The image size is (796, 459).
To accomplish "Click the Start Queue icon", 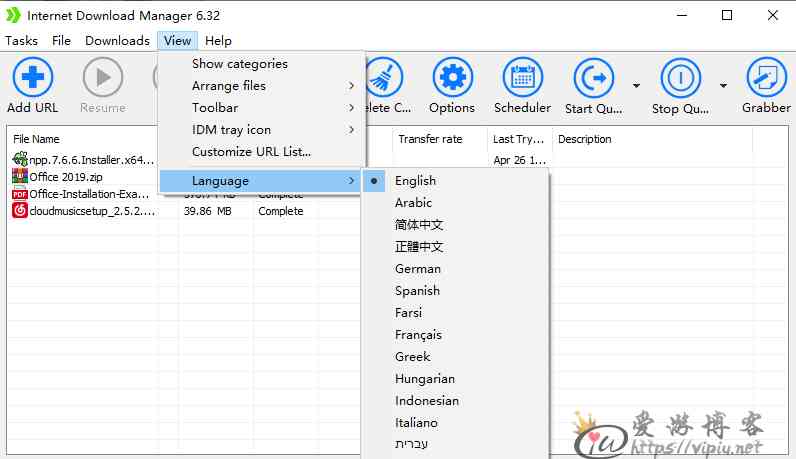I will tap(593, 78).
